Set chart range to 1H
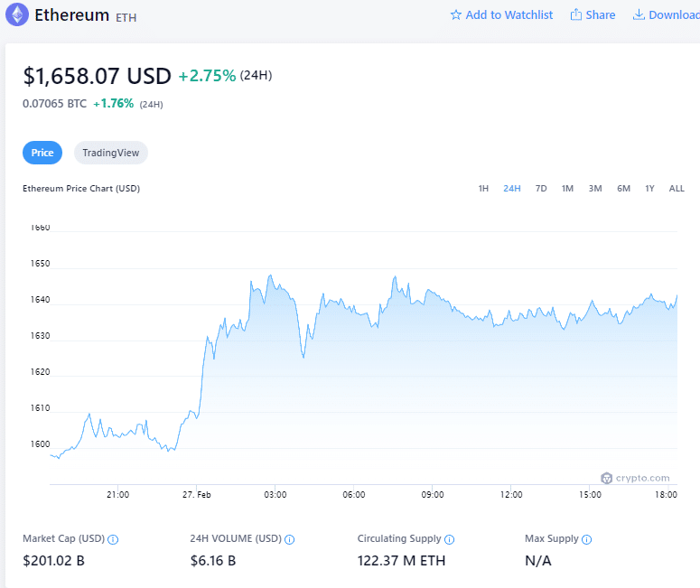 click(483, 189)
